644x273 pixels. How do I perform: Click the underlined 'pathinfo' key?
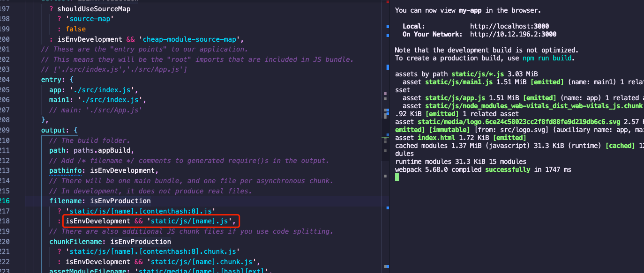point(65,170)
